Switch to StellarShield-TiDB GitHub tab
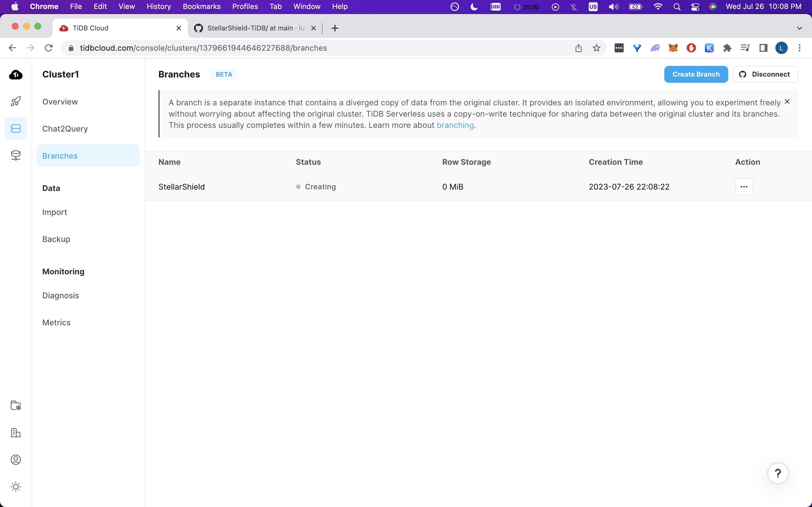The height and width of the screenshot is (507, 812). 255,28
